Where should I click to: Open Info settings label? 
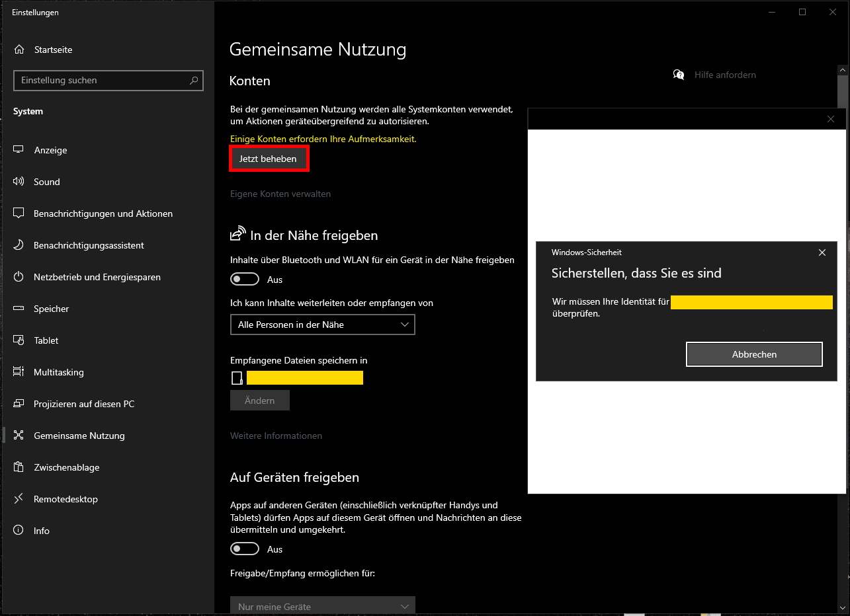(x=42, y=531)
